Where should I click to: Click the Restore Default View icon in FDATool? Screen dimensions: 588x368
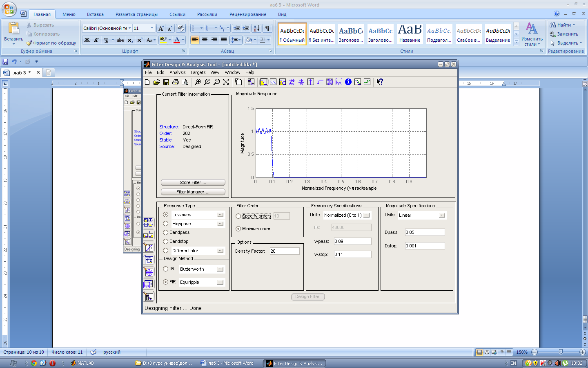(226, 82)
